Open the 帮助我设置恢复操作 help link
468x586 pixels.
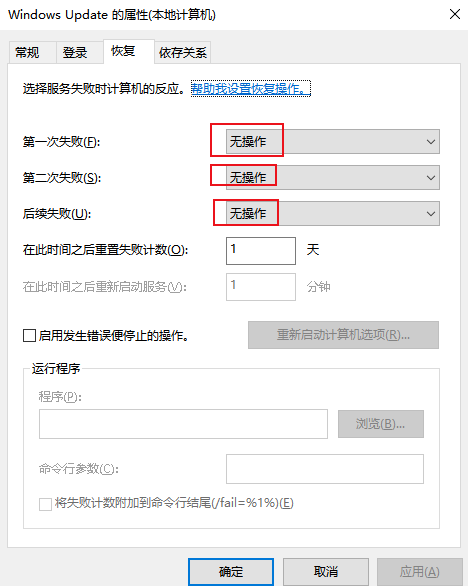pos(251,89)
